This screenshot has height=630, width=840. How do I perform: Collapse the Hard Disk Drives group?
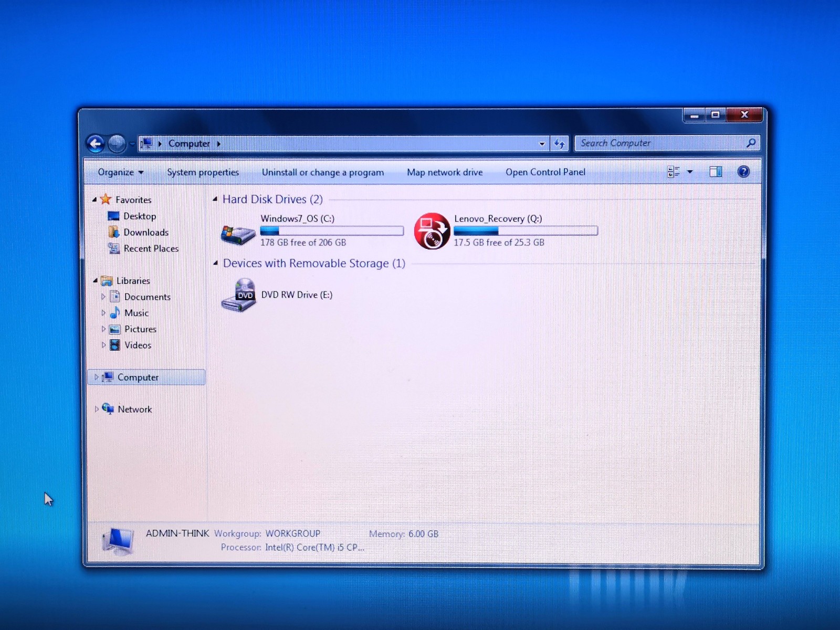(x=215, y=199)
